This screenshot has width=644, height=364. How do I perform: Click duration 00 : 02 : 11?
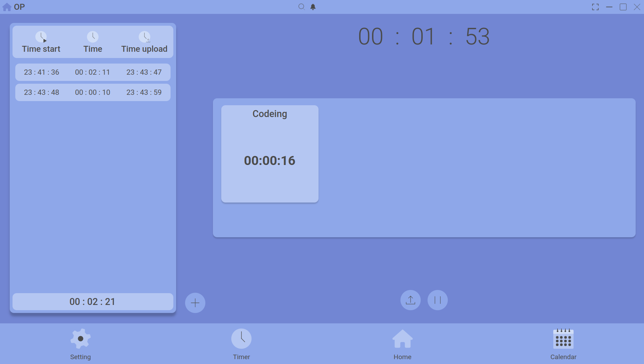coord(93,72)
